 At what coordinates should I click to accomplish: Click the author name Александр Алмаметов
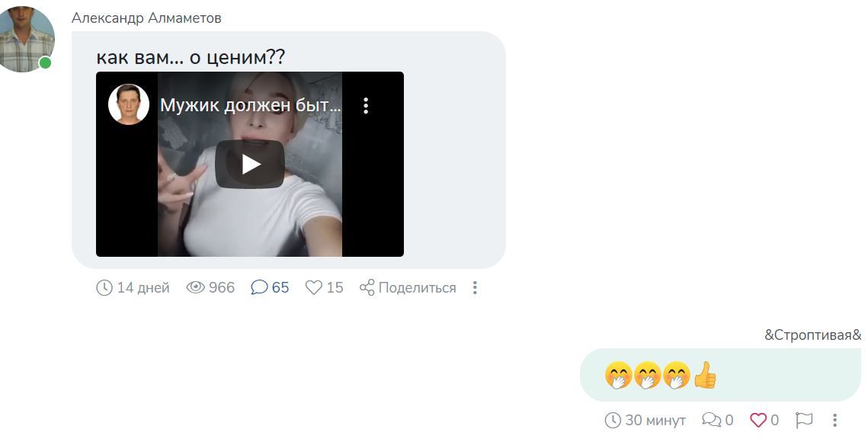(146, 18)
